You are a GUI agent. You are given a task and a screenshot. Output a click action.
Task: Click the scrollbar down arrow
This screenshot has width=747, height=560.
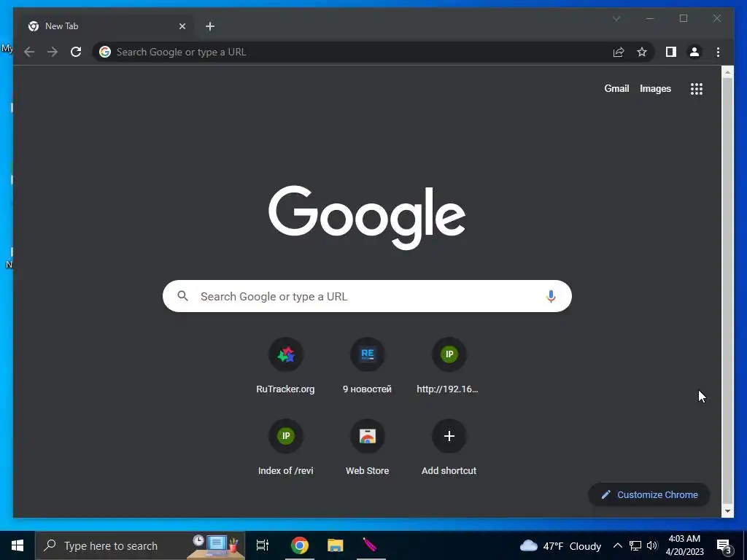(727, 511)
